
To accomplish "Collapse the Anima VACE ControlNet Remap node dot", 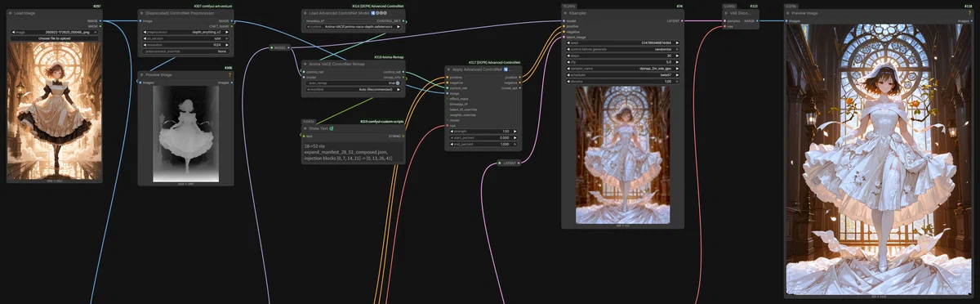I will coord(305,64).
